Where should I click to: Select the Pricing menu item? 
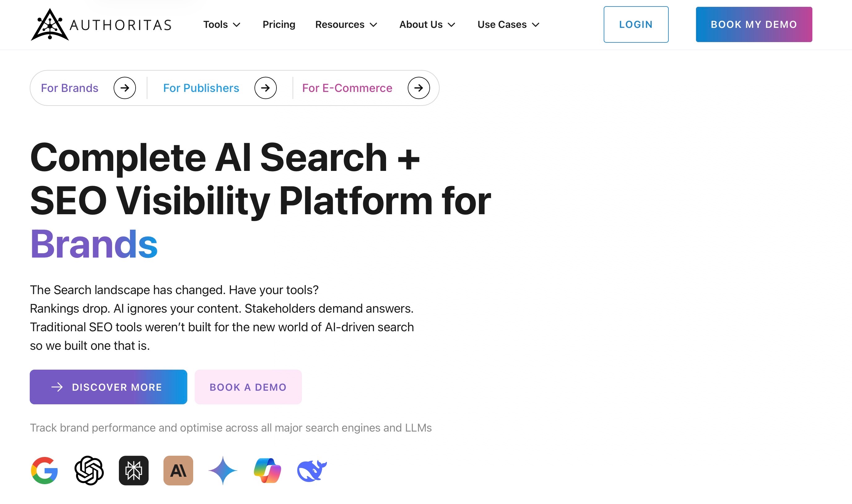click(279, 24)
